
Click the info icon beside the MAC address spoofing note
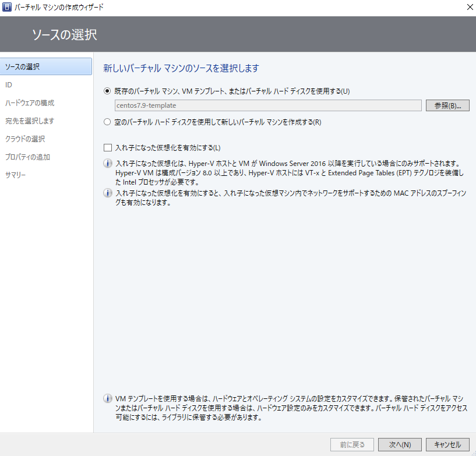(107, 193)
